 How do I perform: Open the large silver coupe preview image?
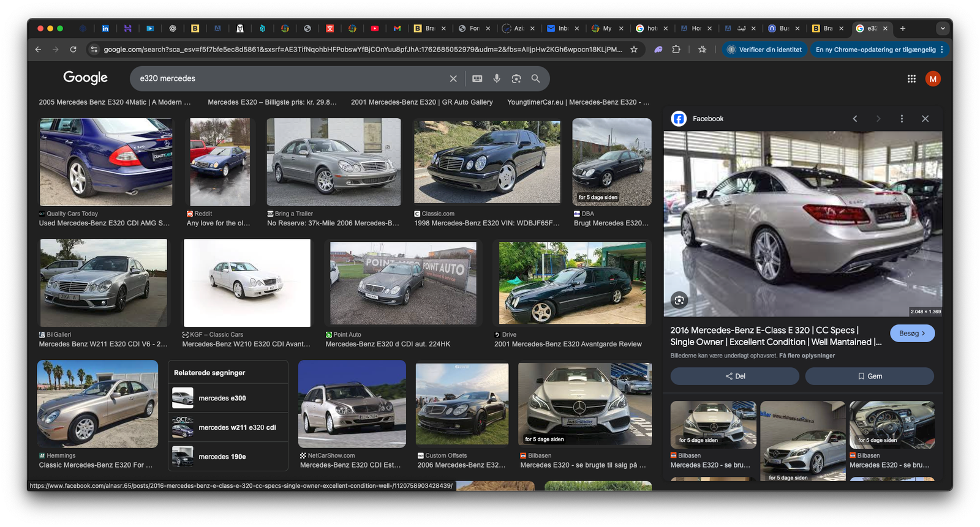803,224
